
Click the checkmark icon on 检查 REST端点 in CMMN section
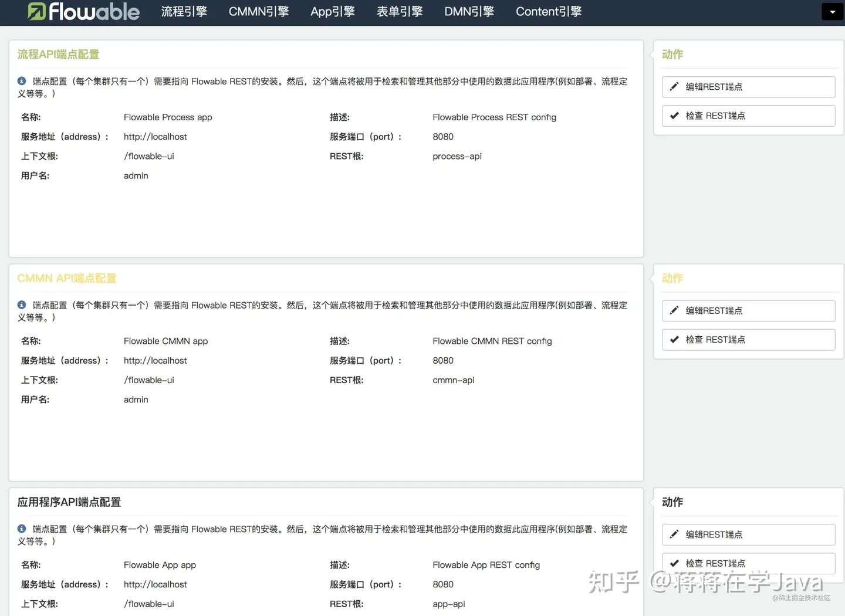point(674,339)
